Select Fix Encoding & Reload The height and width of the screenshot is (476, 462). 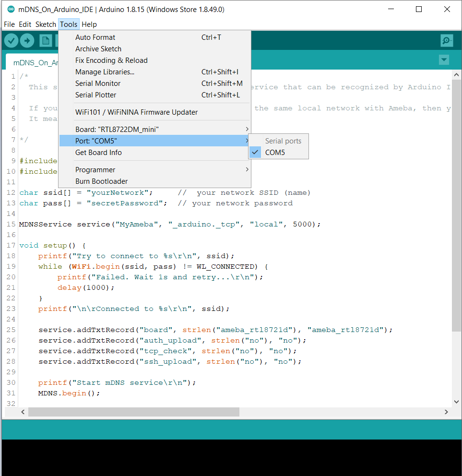click(155, 60)
